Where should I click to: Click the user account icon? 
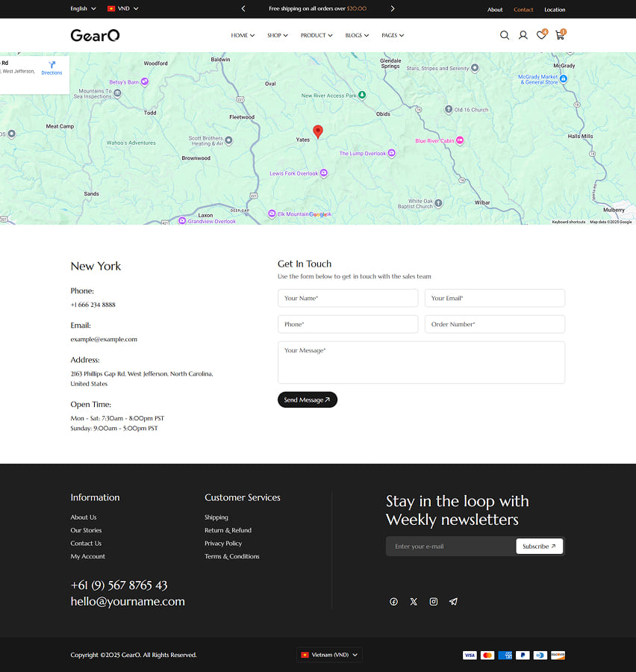[523, 35]
